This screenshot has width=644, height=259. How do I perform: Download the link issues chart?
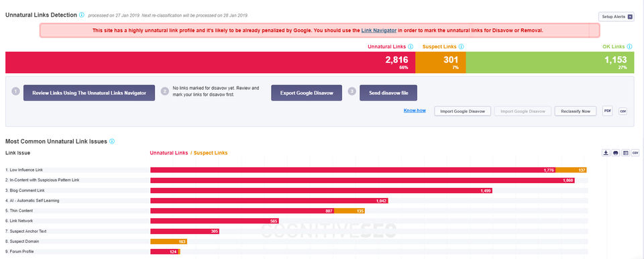[606, 153]
